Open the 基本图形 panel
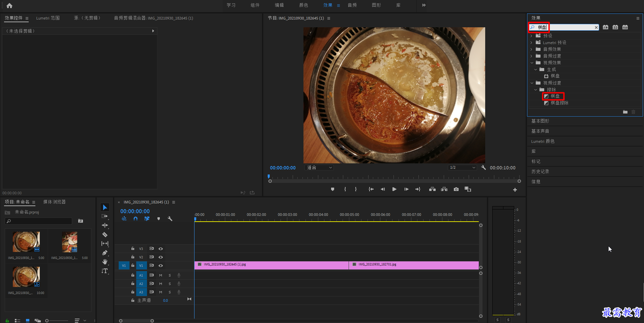The height and width of the screenshot is (323, 644). pos(540,121)
